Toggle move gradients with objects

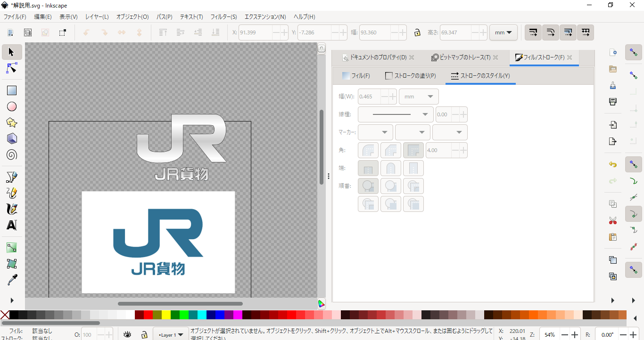(568, 32)
